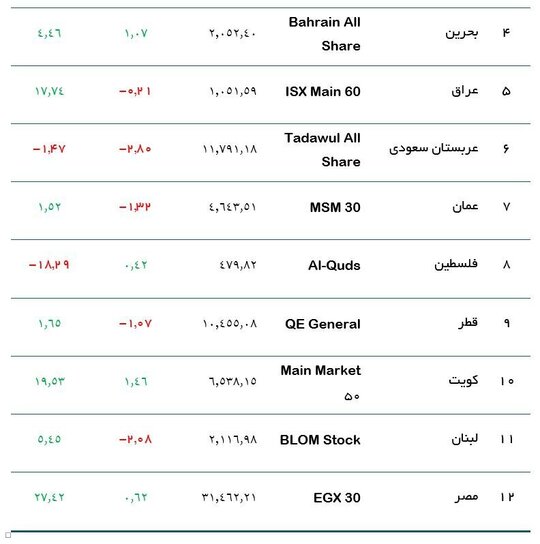This screenshot has height=544, width=540.
Task: Click the red −۱۸,۲۹ value in Al-Quds row
Action: (x=49, y=265)
